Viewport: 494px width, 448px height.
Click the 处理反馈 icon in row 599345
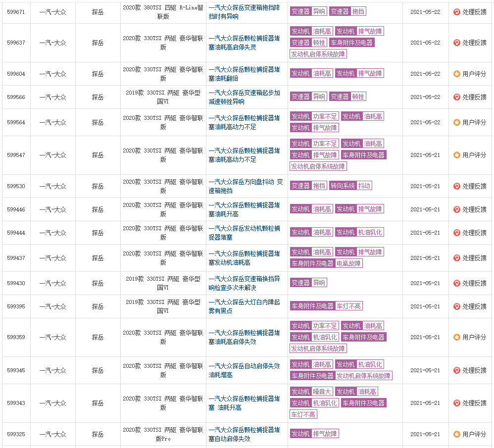pos(456,370)
